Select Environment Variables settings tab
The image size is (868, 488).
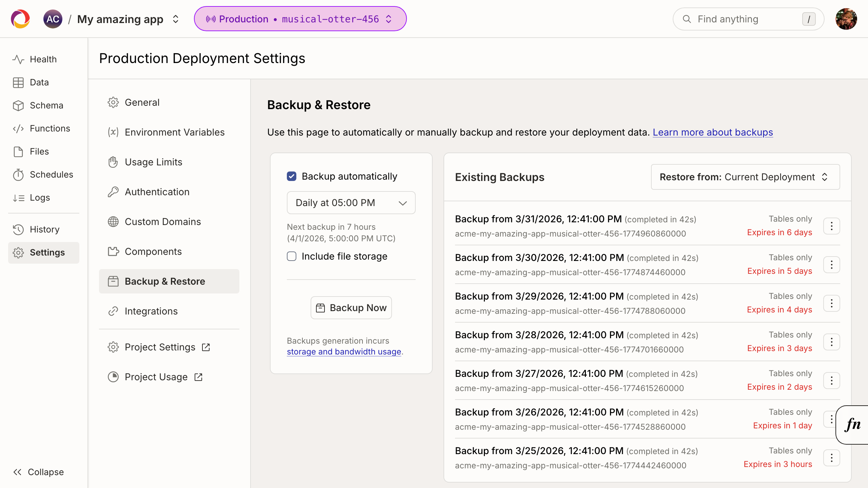click(x=169, y=132)
